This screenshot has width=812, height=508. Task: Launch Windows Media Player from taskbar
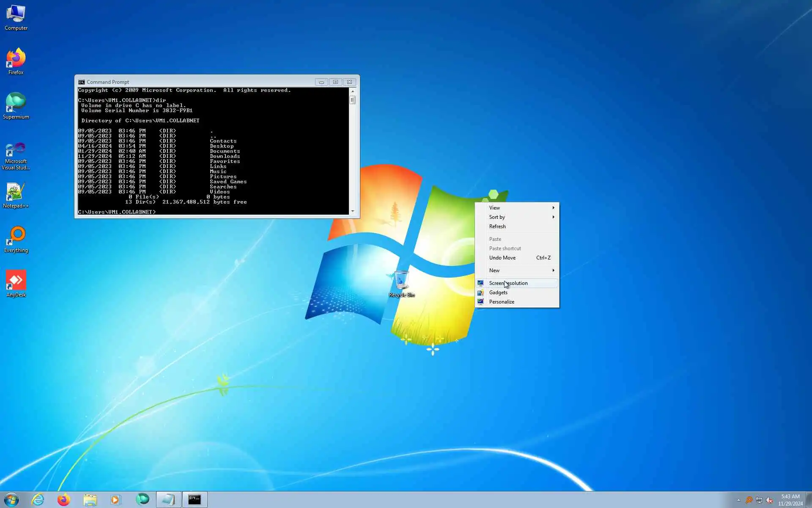pyautogui.click(x=115, y=500)
